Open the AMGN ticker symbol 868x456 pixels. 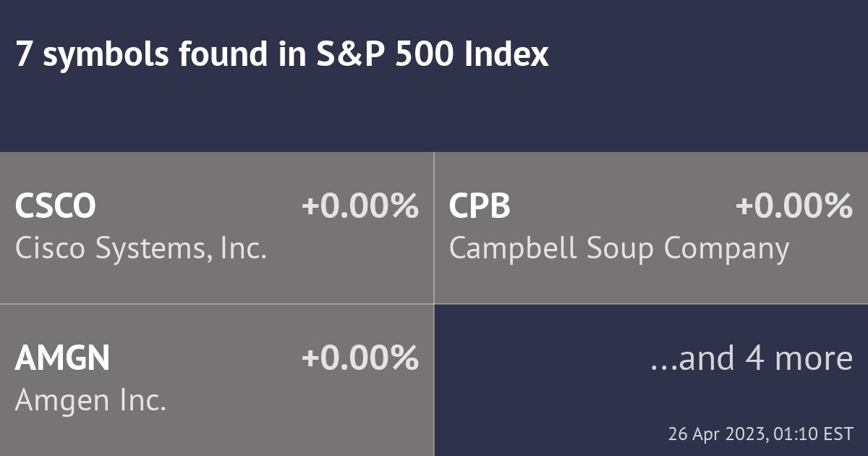click(x=63, y=358)
